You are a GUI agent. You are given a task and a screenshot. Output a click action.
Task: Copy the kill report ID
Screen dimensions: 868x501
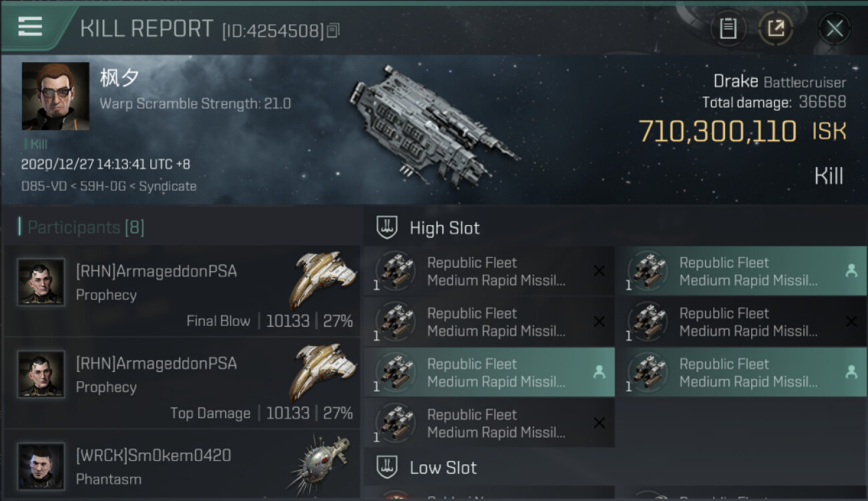point(333,30)
